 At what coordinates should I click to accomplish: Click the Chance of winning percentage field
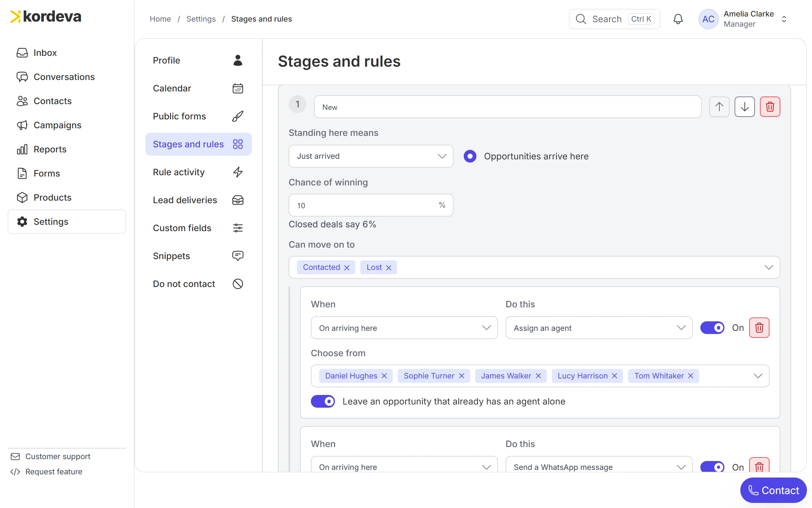[371, 205]
